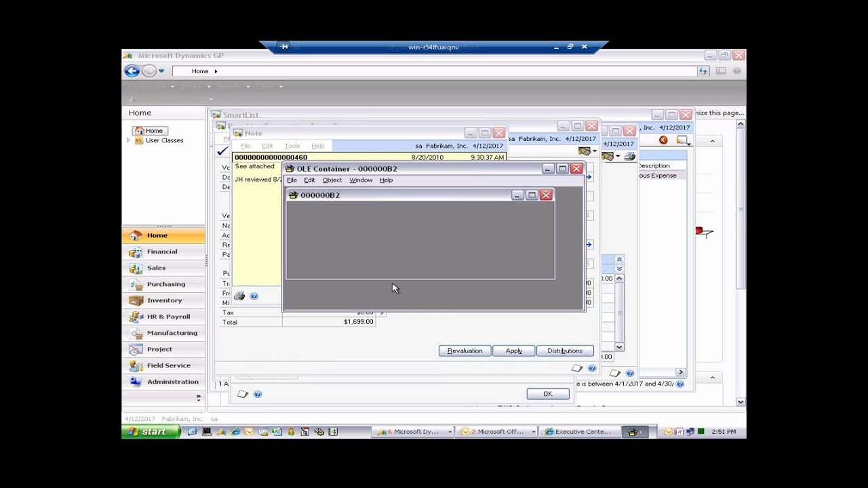The image size is (868, 488).
Task: Click note icon left of Note window's OK
Action: pos(242,394)
